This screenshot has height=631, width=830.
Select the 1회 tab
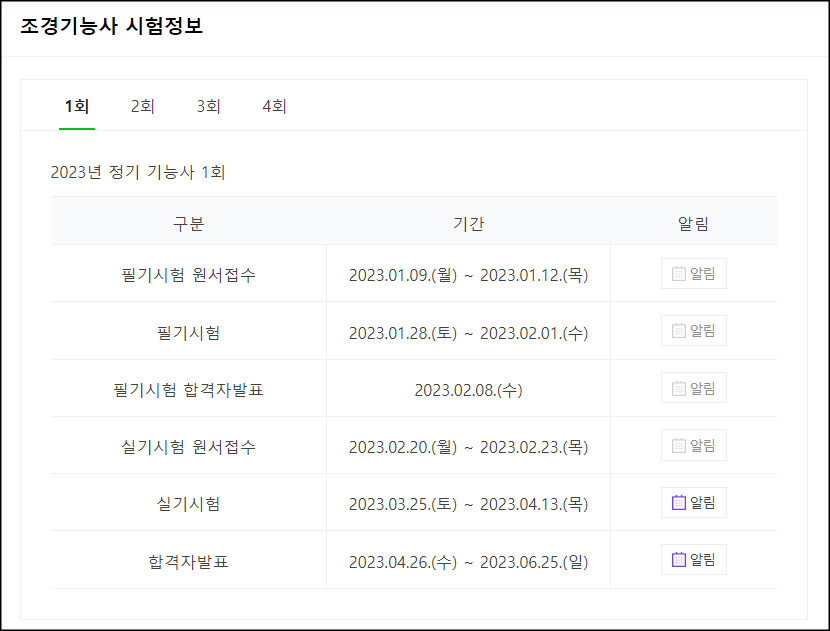coord(77,106)
